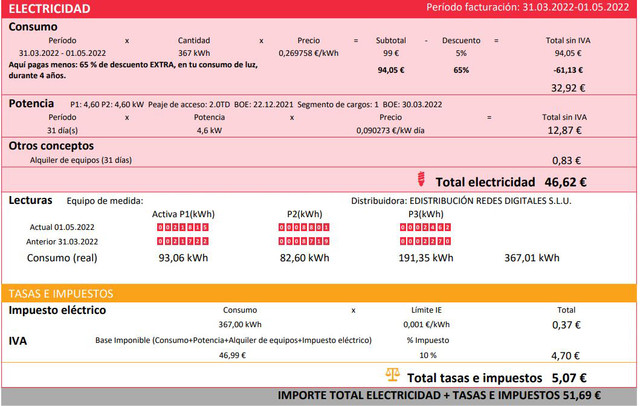Select the 'Período facturación: 31.03.2022-01.05.2022' text

[527, 7]
